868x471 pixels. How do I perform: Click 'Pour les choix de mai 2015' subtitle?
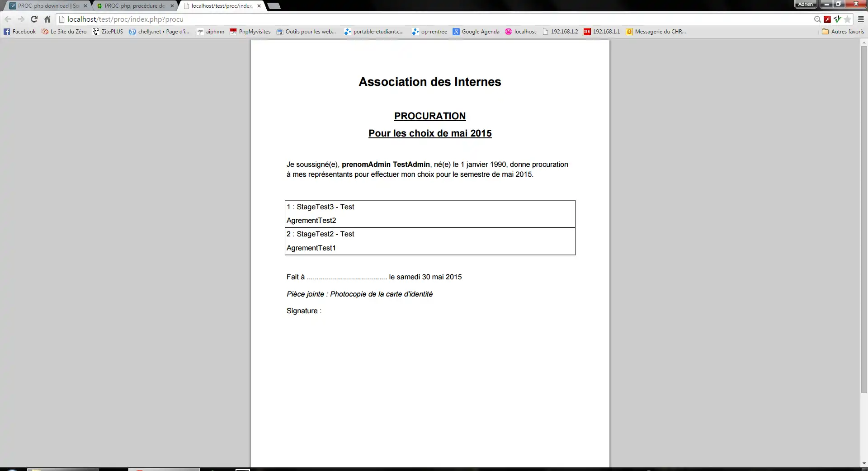click(x=430, y=133)
